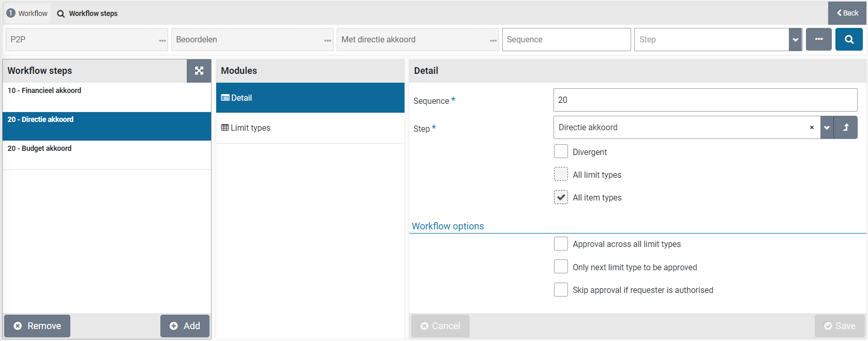Screen dimensions: 868x341
Task: Click the Add button
Action: pyautogui.click(x=185, y=326)
